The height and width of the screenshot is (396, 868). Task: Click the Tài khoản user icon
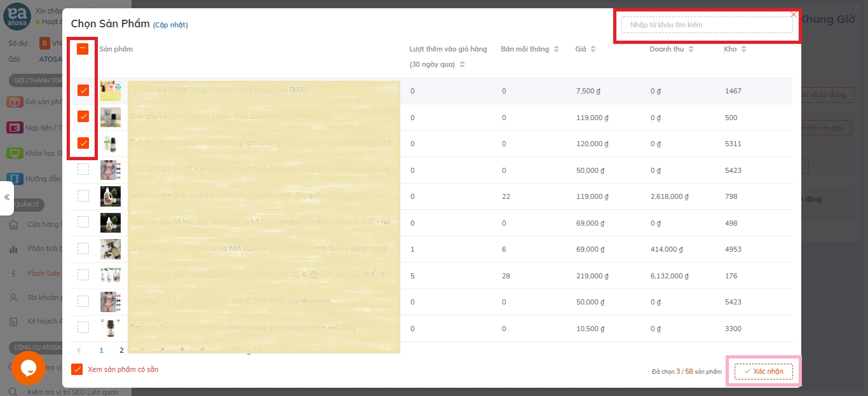tap(13, 297)
